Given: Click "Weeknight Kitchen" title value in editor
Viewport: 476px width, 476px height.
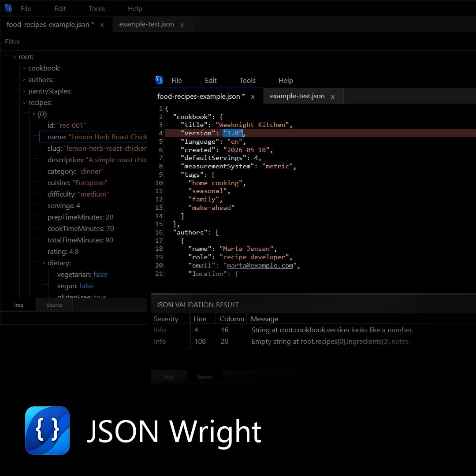Looking at the screenshot, I should coord(252,125).
